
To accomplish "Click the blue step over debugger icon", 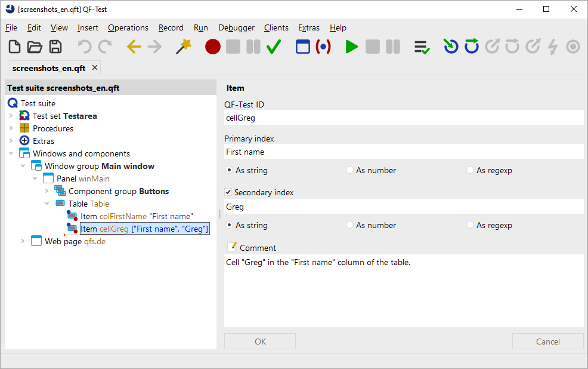I will 472,47.
